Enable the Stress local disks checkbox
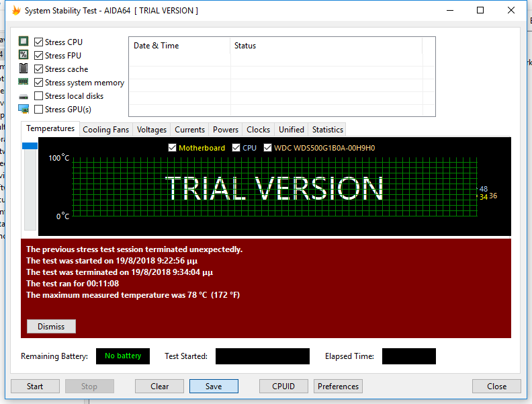 [x=39, y=95]
